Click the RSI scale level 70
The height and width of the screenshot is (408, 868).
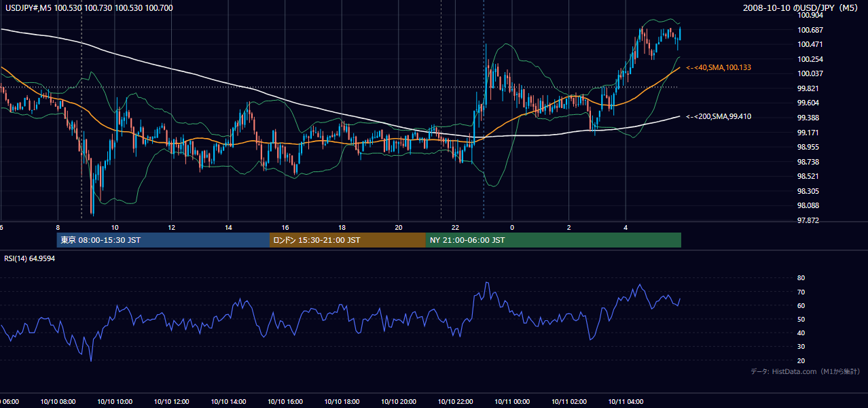pyautogui.click(x=801, y=292)
